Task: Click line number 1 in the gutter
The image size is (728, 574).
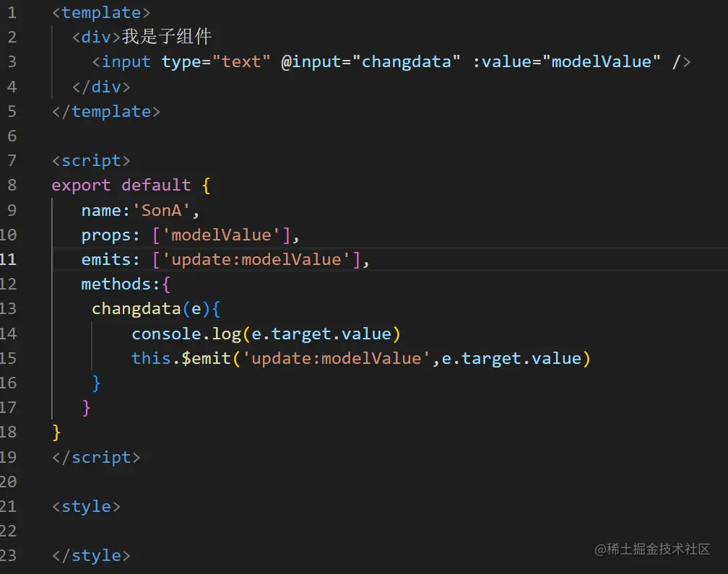Action: pos(12,12)
